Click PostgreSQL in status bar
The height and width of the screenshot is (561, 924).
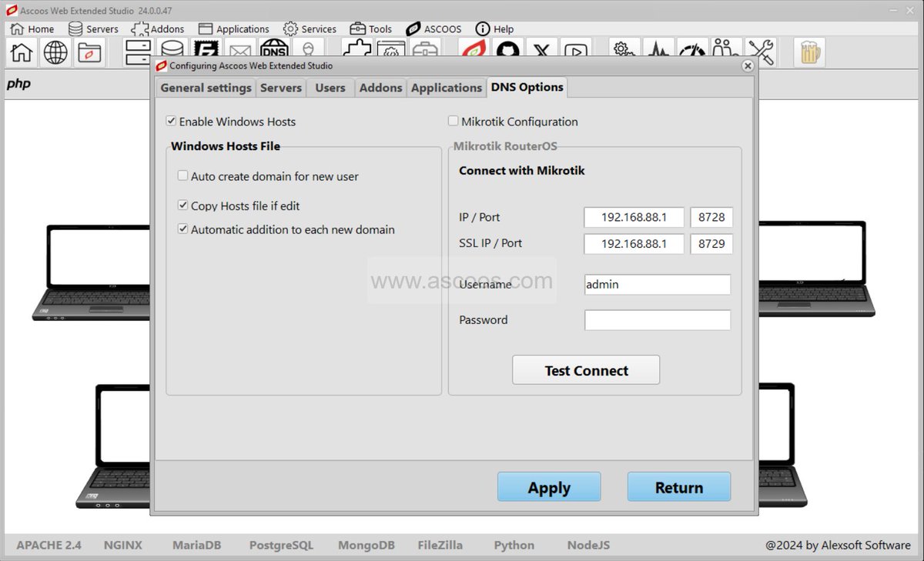click(281, 545)
